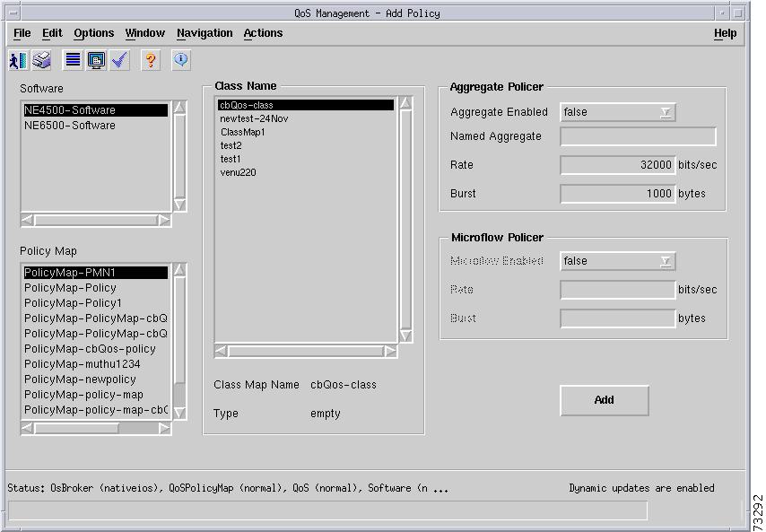This screenshot has height=532, width=766.
Task: Select NE4500-Software in the Software list
Action: pyautogui.click(x=96, y=110)
